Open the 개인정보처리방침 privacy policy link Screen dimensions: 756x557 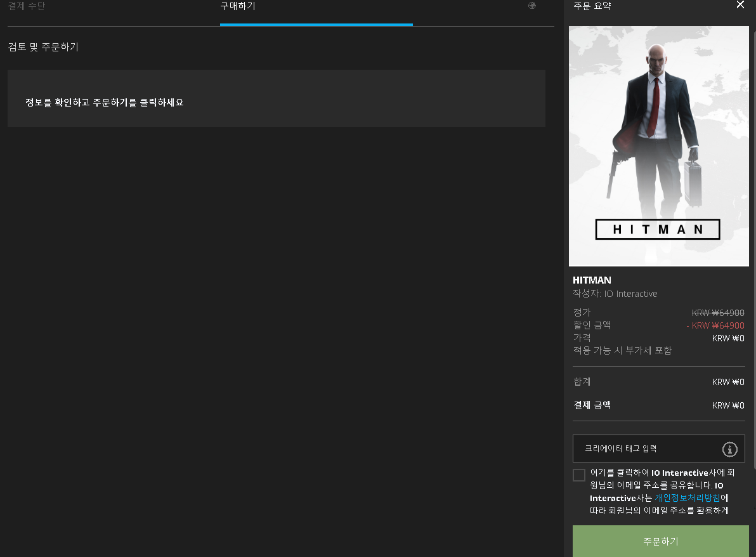point(687,497)
